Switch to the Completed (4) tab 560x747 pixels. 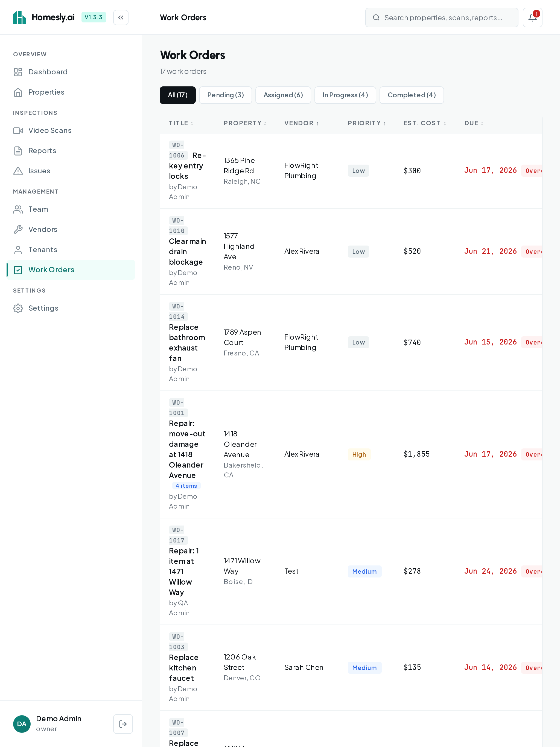click(412, 95)
